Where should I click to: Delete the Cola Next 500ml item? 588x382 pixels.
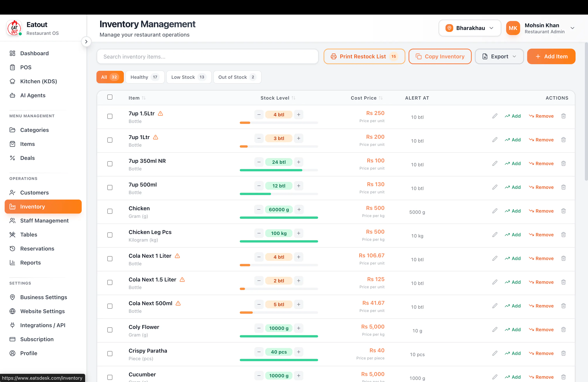click(563, 306)
